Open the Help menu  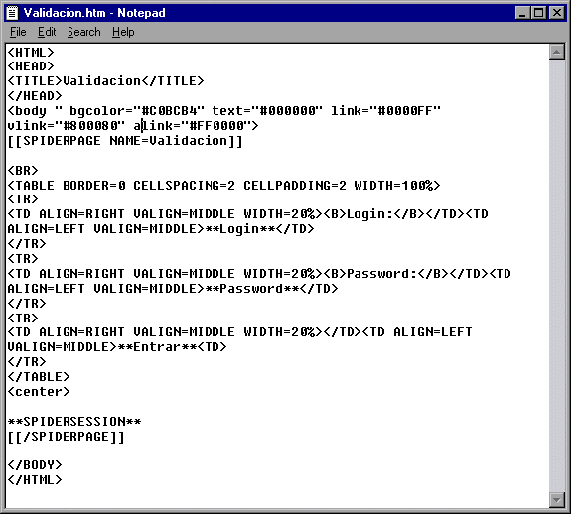(123, 32)
